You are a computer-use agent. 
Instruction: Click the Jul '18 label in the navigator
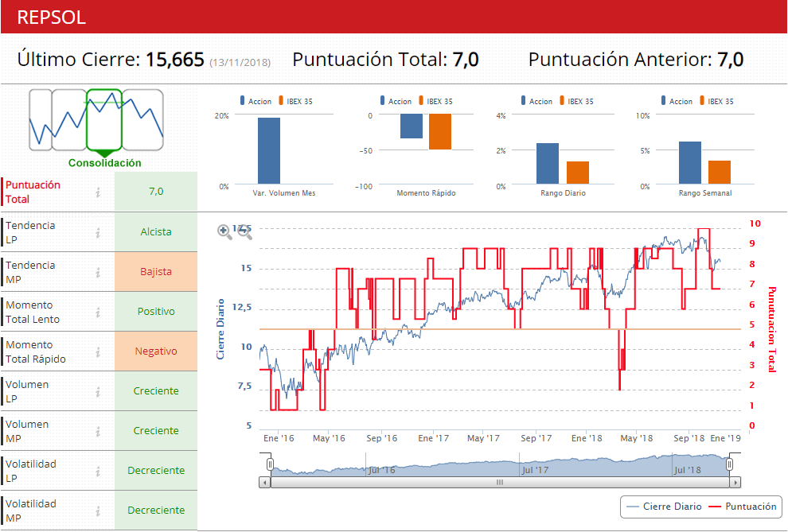pyautogui.click(x=687, y=470)
